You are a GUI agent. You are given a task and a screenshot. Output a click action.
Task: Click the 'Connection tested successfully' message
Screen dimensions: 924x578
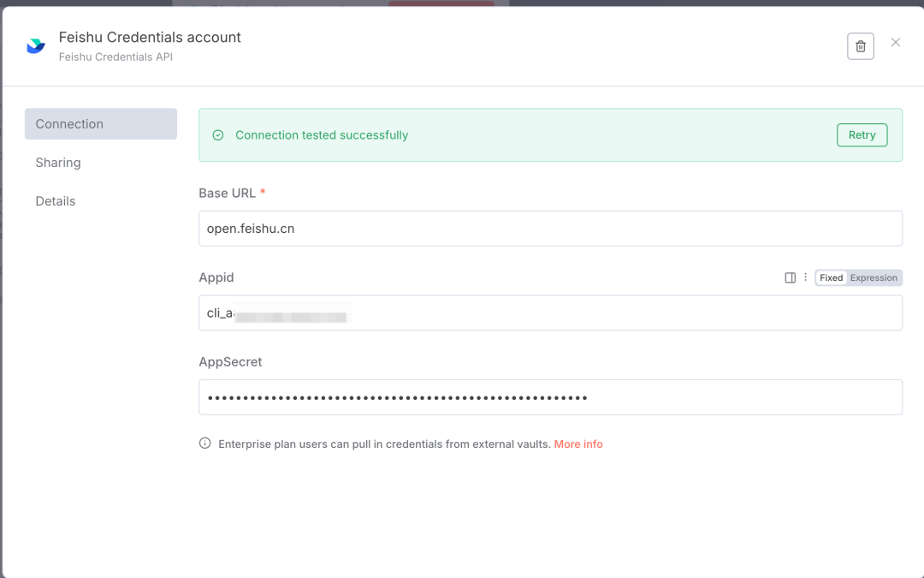click(322, 135)
